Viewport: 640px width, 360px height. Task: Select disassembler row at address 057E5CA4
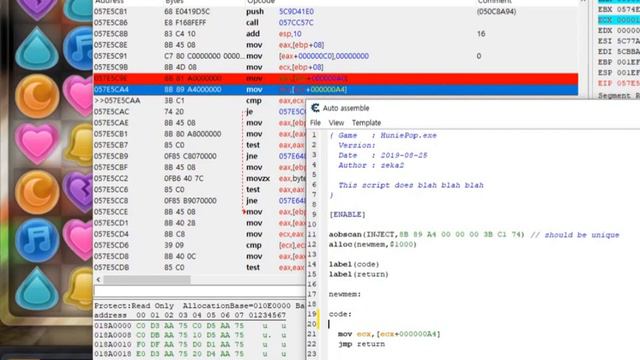pyautogui.click(x=336, y=89)
